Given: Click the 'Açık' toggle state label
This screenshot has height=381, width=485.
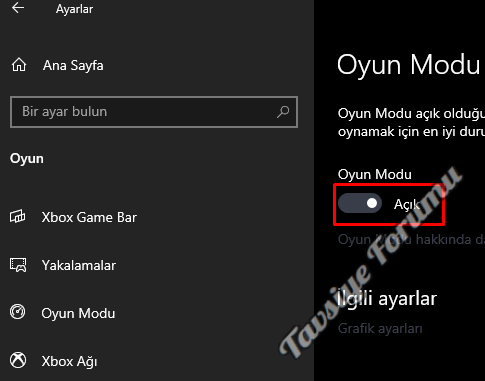Looking at the screenshot, I should coord(407,204).
